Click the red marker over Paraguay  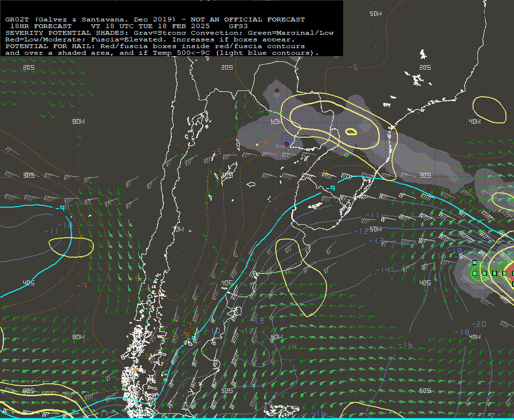pos(277,90)
